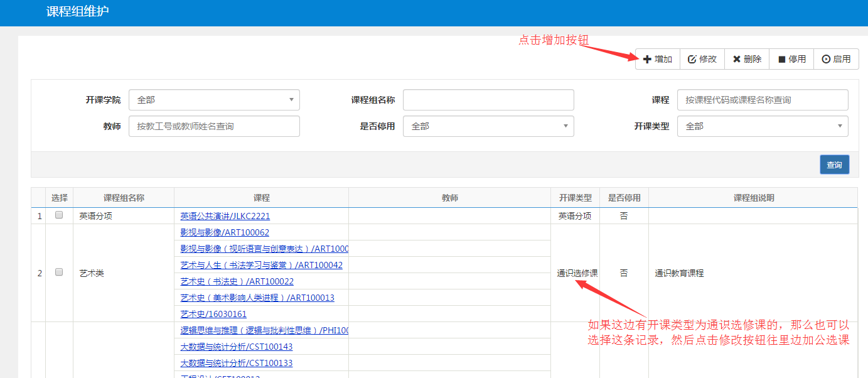Open the 艺术史（书法史）/ART100022 link
This screenshot has height=378, width=868.
[x=237, y=281]
